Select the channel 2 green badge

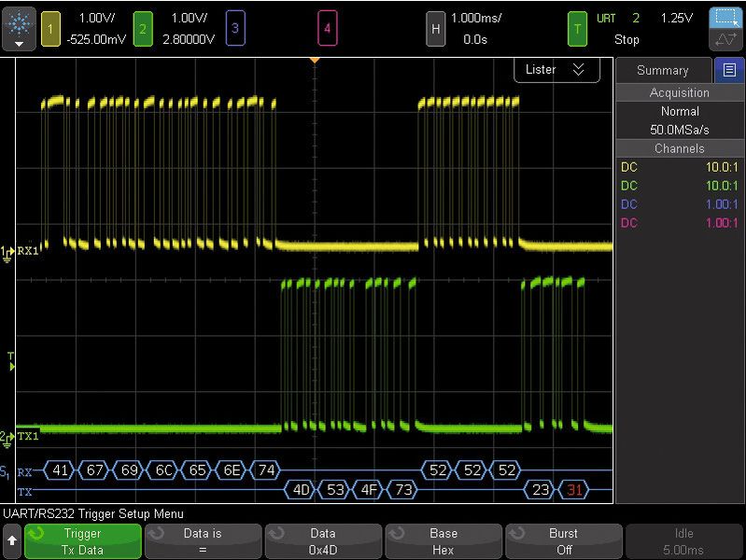tap(142, 28)
